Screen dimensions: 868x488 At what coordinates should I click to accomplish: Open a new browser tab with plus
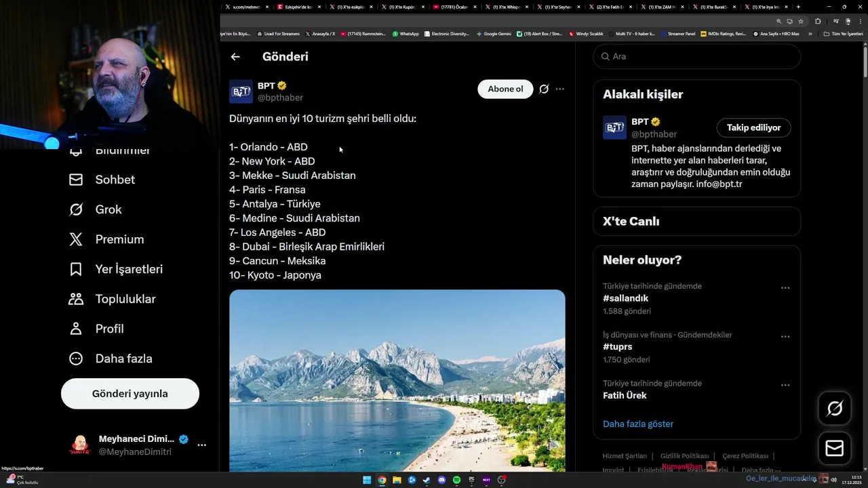click(798, 7)
